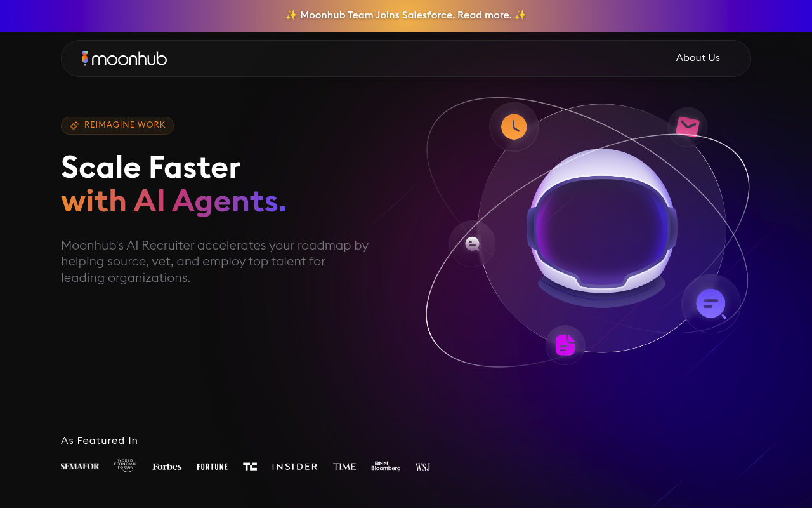This screenshot has width=812, height=508.
Task: Click the World Economic Forum logo
Action: point(126,466)
